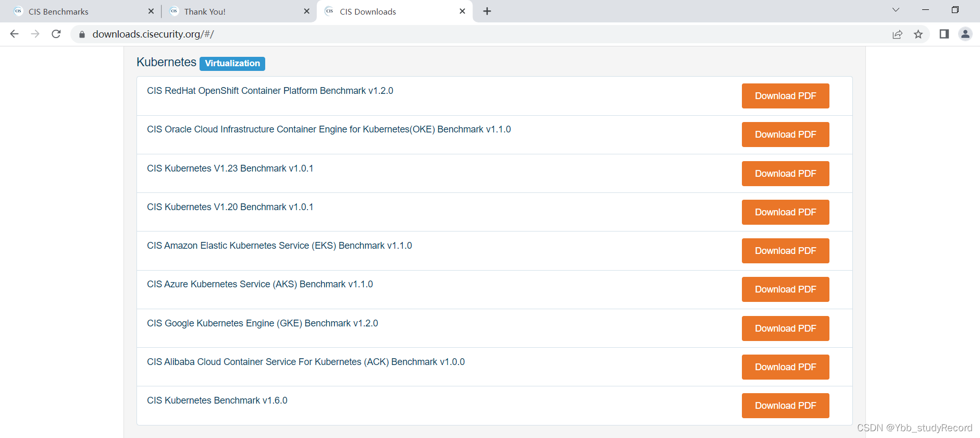Click CIS Kubernetes V1.20 Benchmark v1.0.1 text
Image resolution: width=980 pixels, height=438 pixels.
[x=230, y=207]
